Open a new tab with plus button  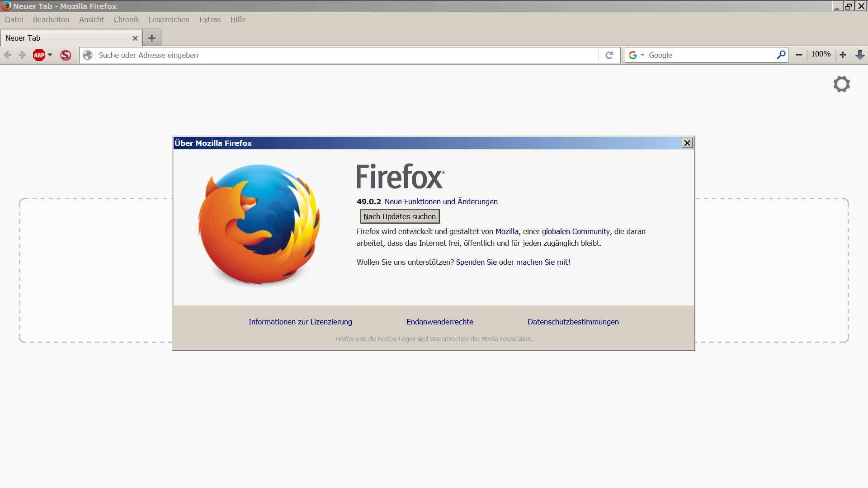[x=152, y=38]
